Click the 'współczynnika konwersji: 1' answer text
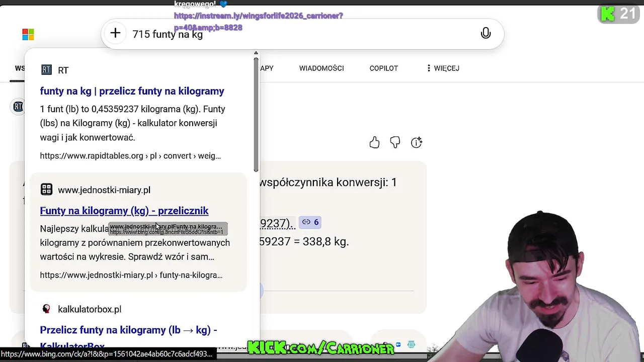 pyautogui.click(x=328, y=183)
